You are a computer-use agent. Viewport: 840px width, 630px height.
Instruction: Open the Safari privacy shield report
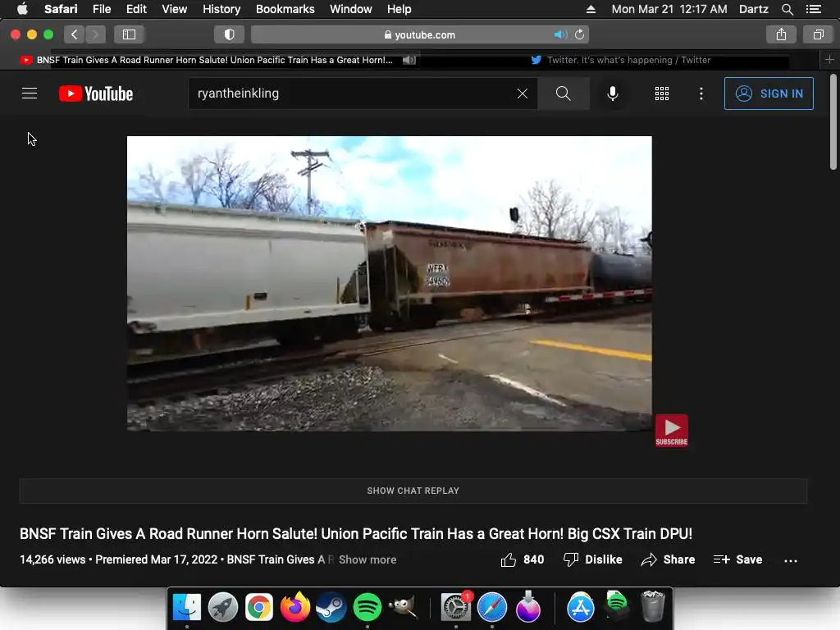coord(230,34)
